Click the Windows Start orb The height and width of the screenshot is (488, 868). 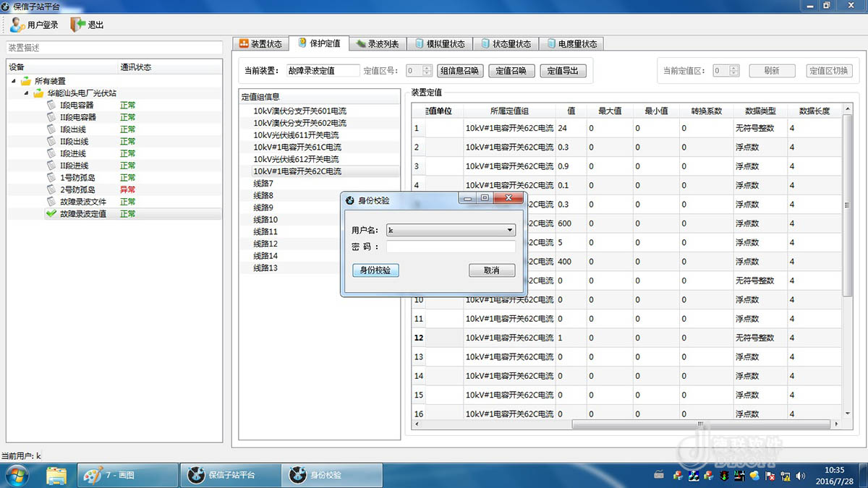click(x=16, y=475)
